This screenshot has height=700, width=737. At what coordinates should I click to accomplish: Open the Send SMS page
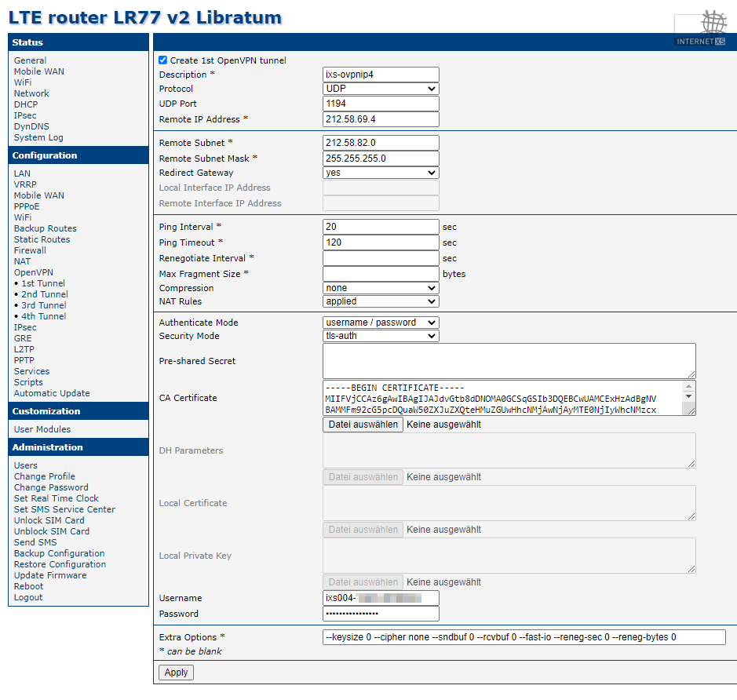pyautogui.click(x=35, y=542)
